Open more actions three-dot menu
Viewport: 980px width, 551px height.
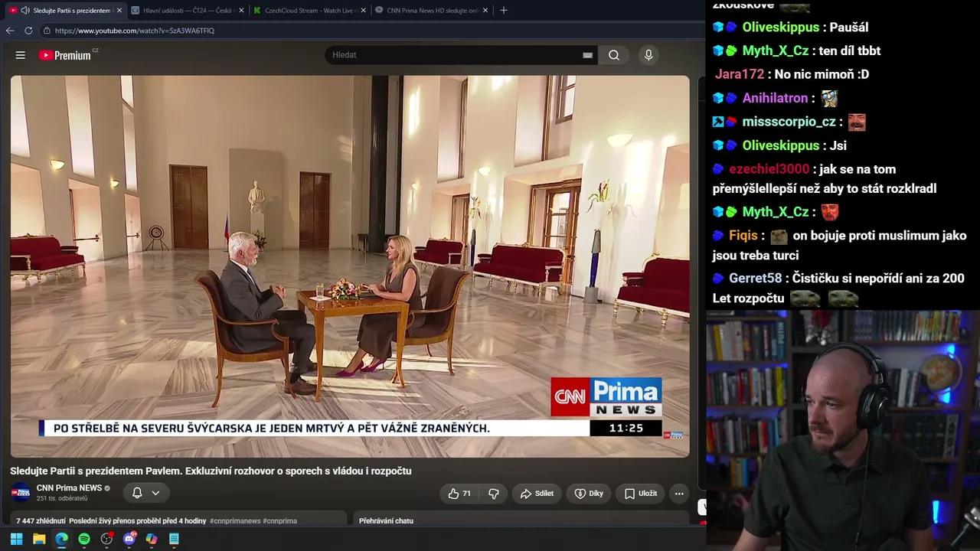tap(679, 494)
